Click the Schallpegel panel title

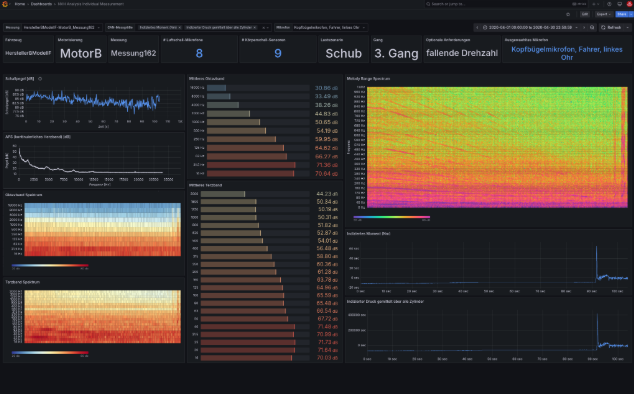click(20, 79)
